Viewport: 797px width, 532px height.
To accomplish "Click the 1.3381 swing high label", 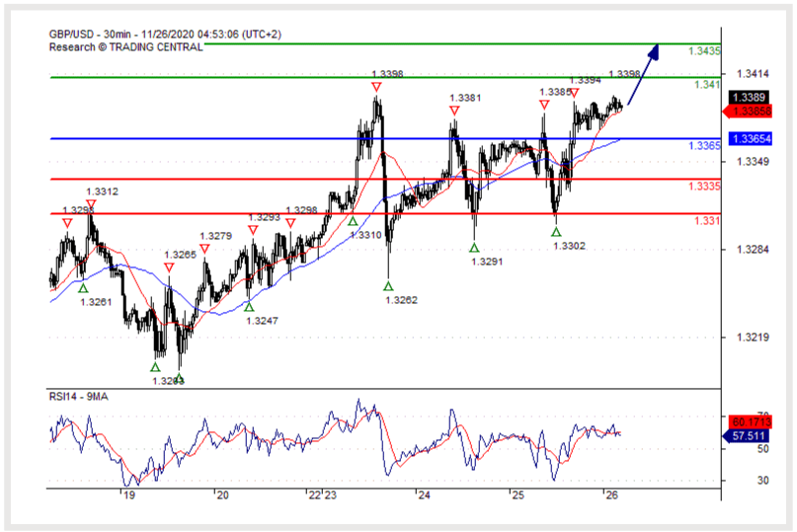I will (x=465, y=98).
